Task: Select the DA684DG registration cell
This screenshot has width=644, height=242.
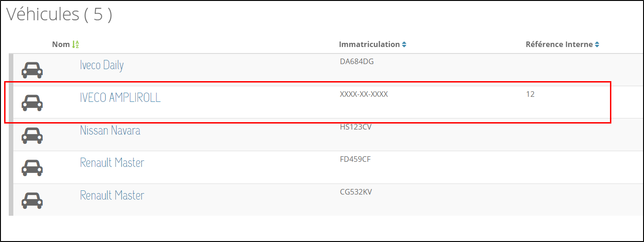Action: pyautogui.click(x=356, y=61)
